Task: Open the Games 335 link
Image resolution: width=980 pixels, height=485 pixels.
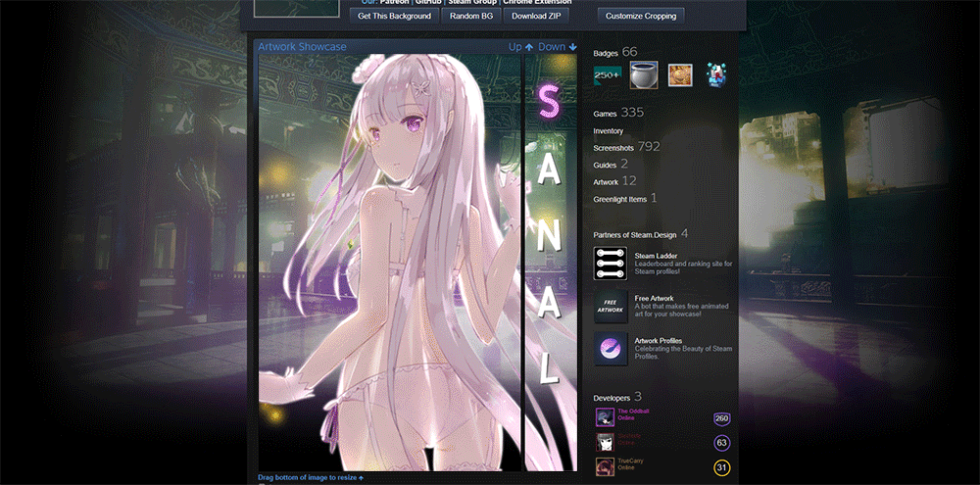Action: point(618,113)
